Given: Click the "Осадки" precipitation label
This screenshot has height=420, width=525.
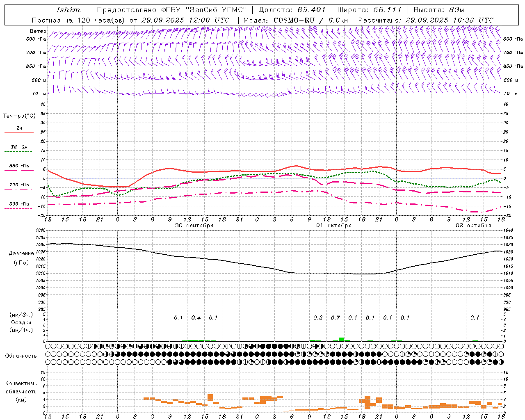Looking at the screenshot, I should (x=21, y=322).
